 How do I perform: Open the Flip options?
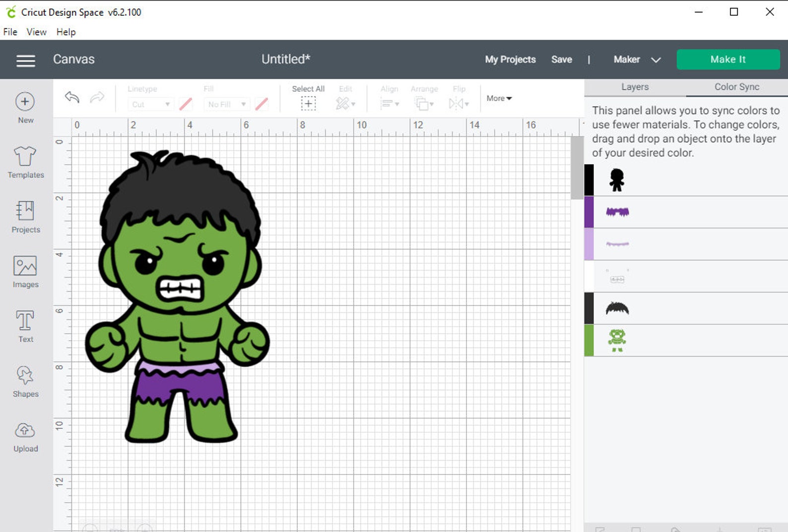459,103
